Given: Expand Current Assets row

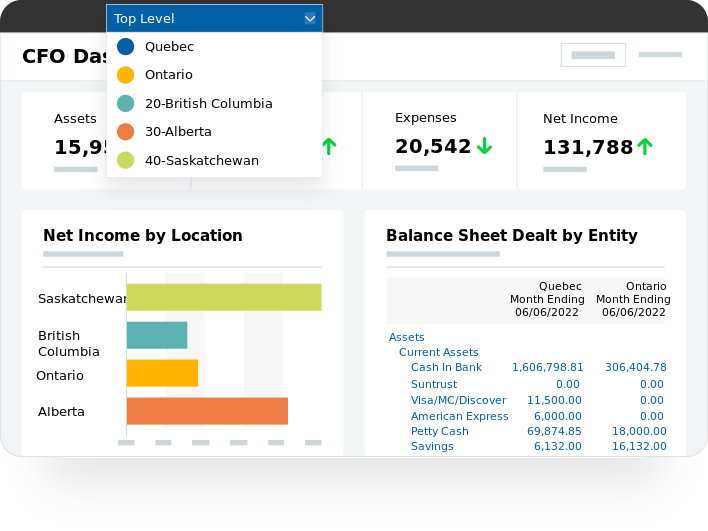Looking at the screenshot, I should click(x=438, y=352).
